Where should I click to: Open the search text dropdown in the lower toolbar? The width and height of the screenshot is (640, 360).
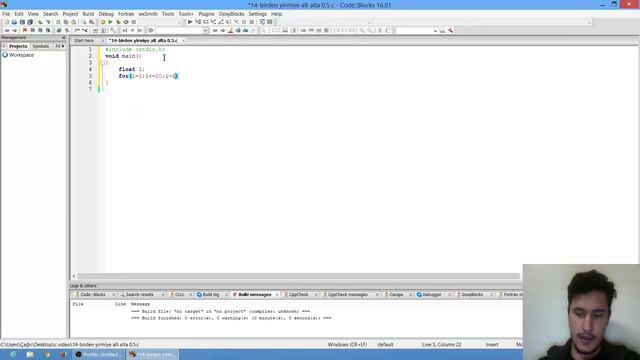point(435,31)
